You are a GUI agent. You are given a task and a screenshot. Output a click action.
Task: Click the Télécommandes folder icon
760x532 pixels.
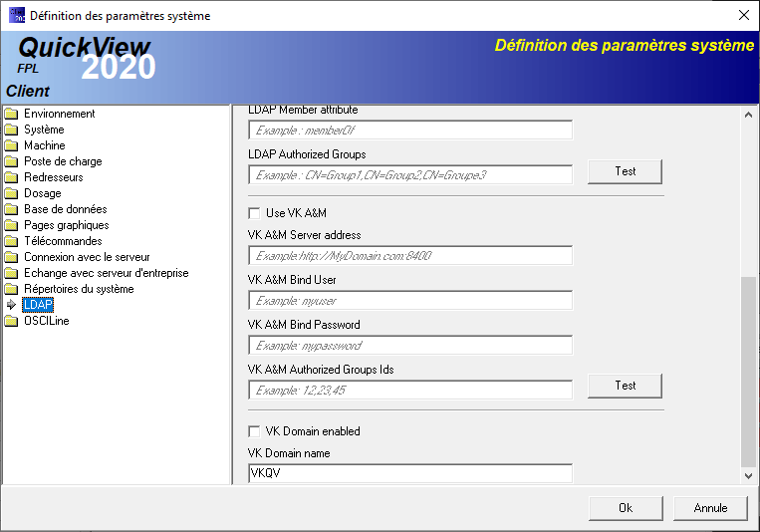(x=11, y=241)
